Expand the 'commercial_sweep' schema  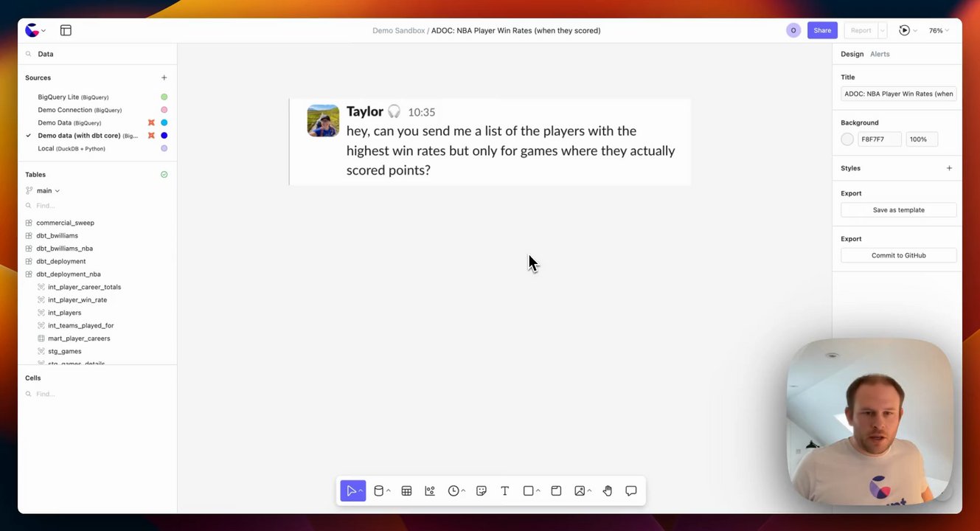[x=65, y=223]
